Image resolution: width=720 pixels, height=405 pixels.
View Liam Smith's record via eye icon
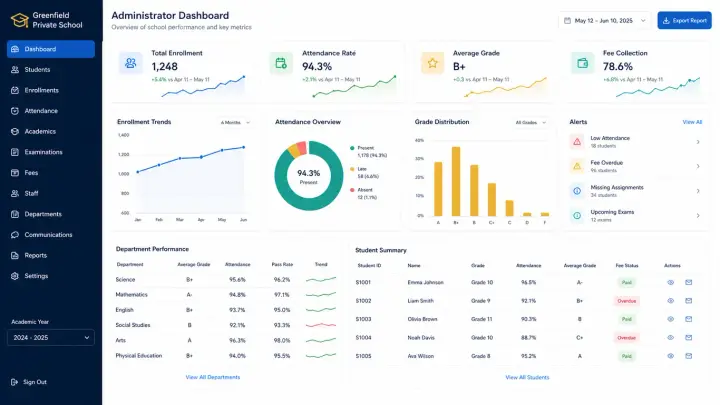(670, 301)
